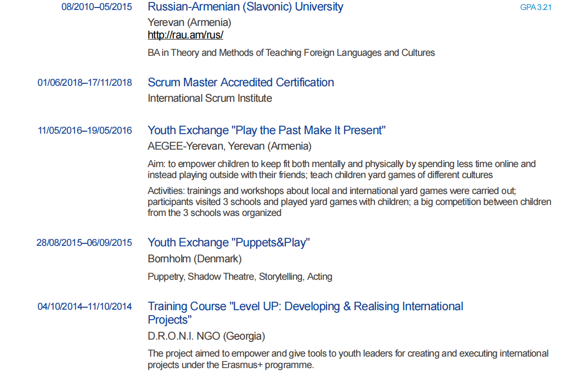The image size is (588, 384).
Task: Click the Training Course "Level UP" heading
Action: 305,307
